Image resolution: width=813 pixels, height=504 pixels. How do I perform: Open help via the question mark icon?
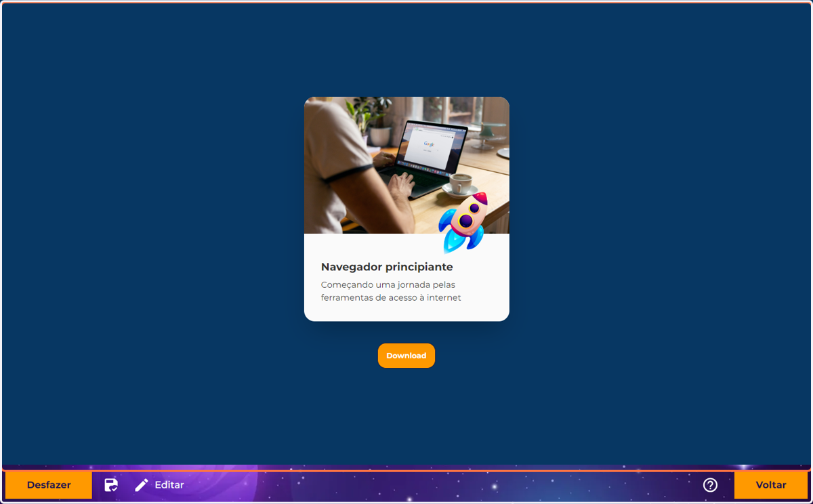coord(710,485)
